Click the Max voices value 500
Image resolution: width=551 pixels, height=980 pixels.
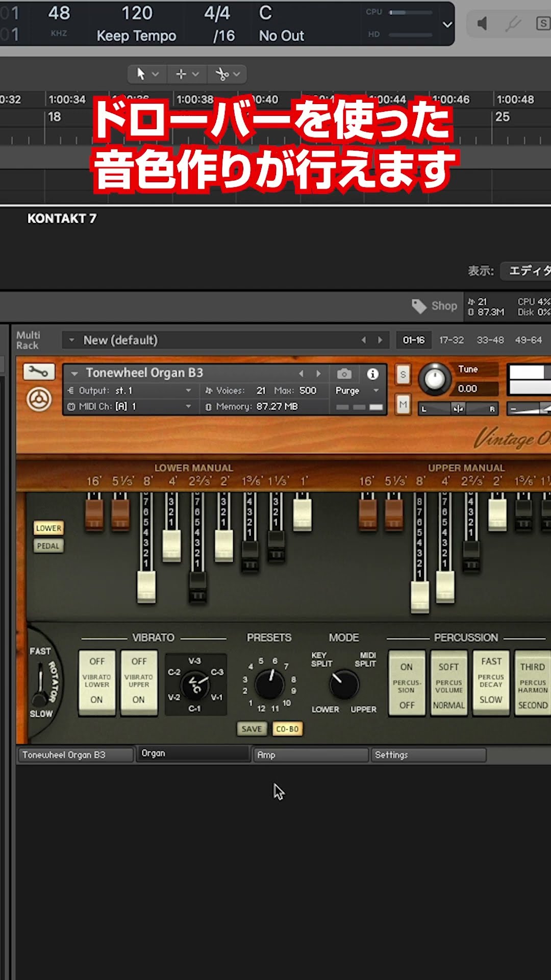point(308,390)
